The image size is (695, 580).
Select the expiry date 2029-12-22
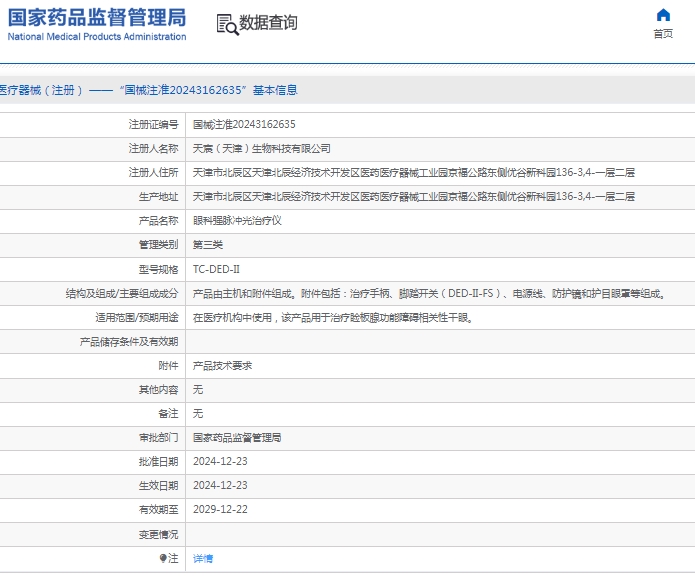pos(220,509)
